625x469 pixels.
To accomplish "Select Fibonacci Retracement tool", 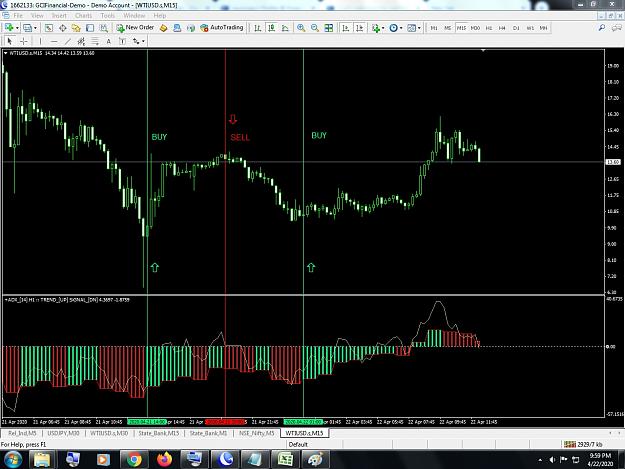I will pyautogui.click(x=95, y=41).
